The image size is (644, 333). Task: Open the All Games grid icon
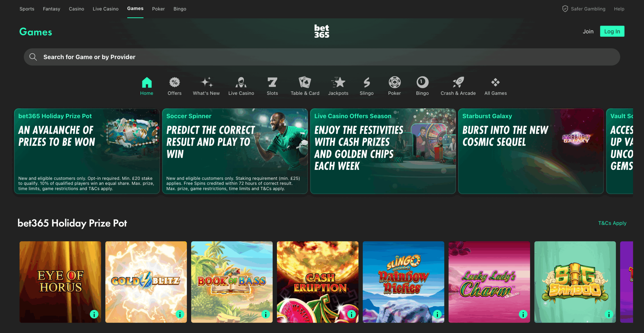(495, 82)
